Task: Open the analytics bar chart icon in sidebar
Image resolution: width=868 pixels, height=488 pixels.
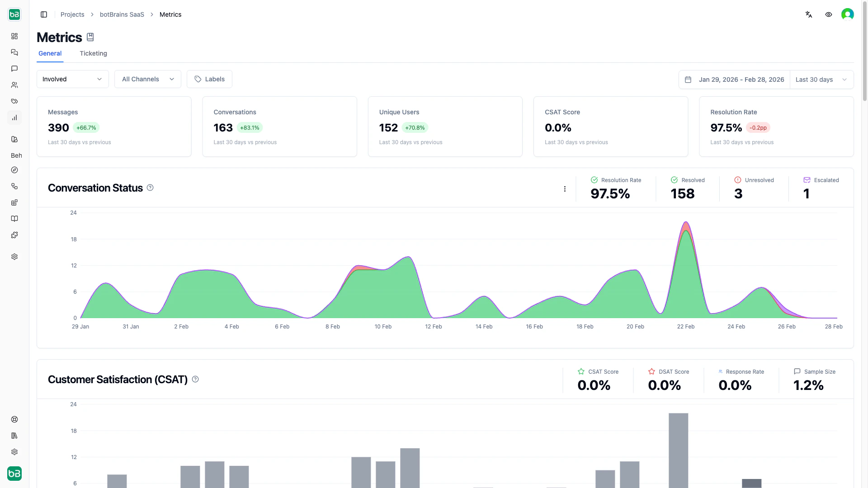Action: 14,117
